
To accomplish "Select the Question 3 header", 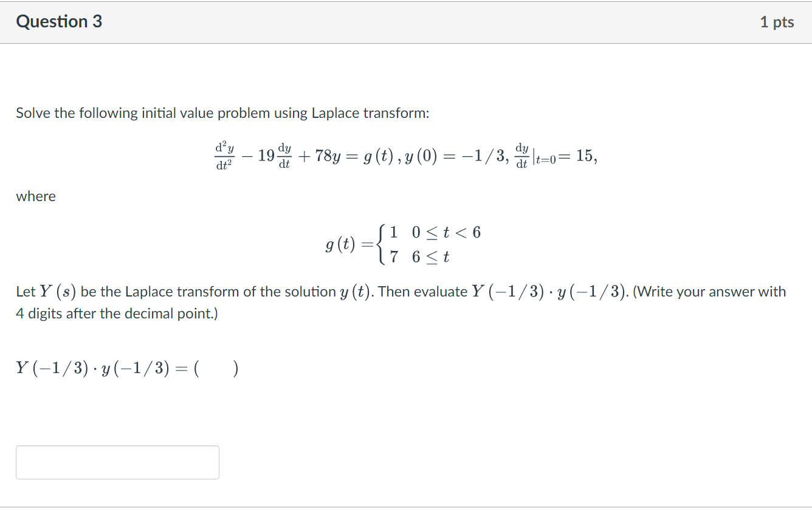I will pyautogui.click(x=59, y=21).
